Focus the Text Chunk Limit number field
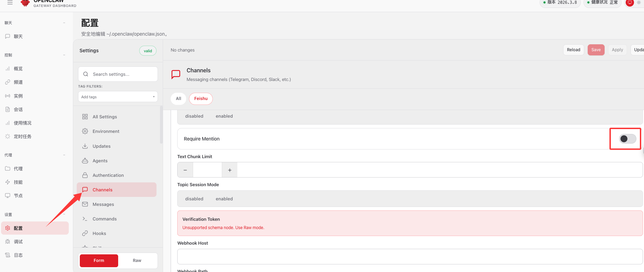 207,170
